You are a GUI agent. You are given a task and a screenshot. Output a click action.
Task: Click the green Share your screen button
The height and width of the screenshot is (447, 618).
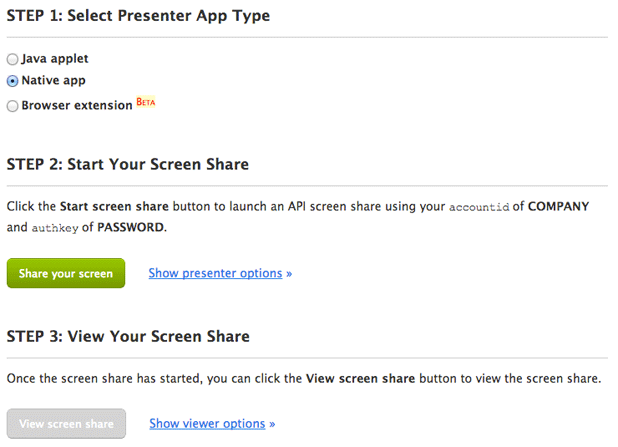coord(66,273)
